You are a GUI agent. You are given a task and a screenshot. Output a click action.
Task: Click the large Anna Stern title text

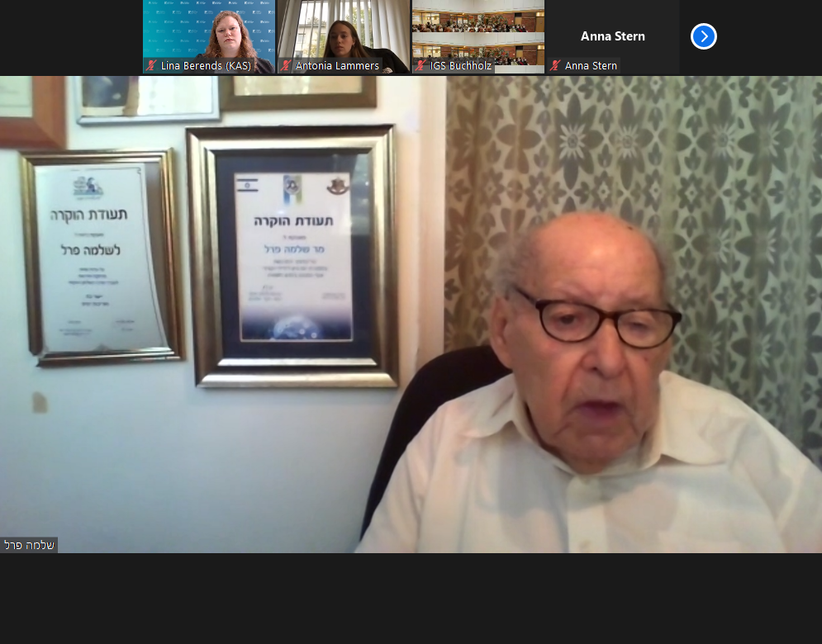pyautogui.click(x=612, y=36)
